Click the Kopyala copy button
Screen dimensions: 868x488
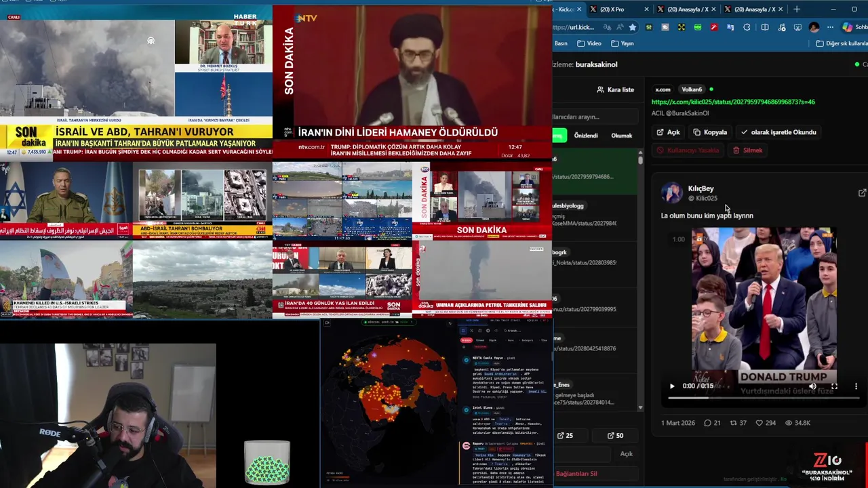click(710, 132)
